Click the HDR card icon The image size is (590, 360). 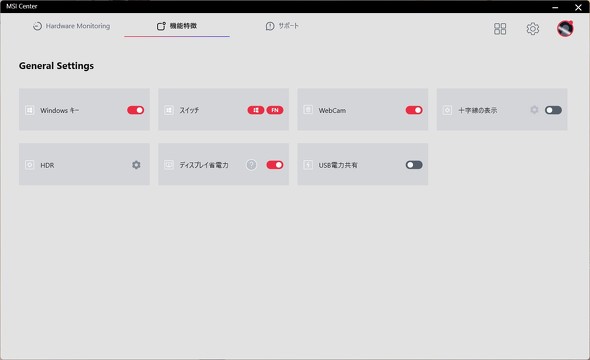pyautogui.click(x=29, y=165)
